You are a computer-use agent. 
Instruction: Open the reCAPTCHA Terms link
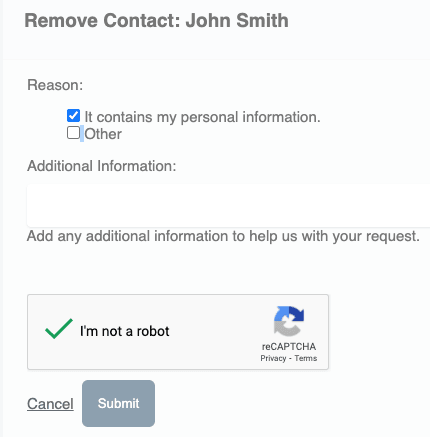(306, 358)
